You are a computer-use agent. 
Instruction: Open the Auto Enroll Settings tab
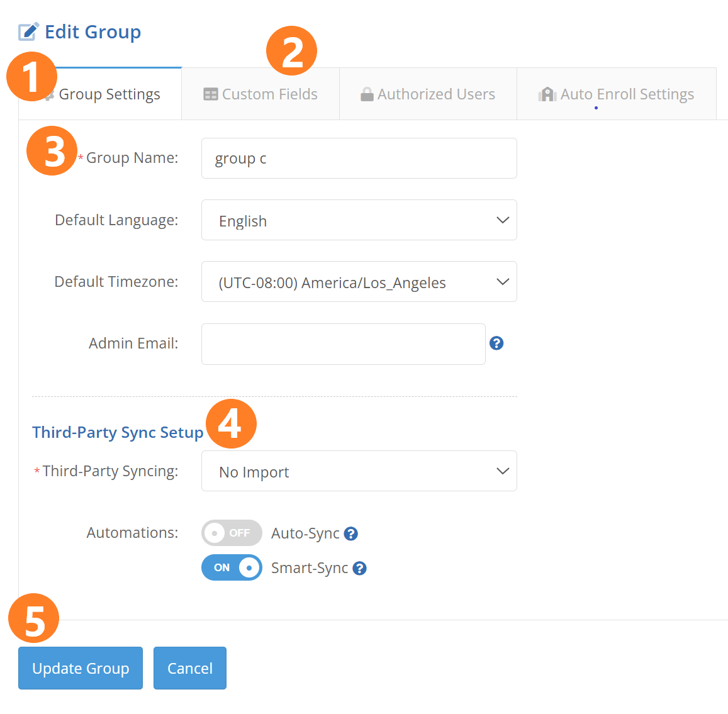[x=617, y=94]
